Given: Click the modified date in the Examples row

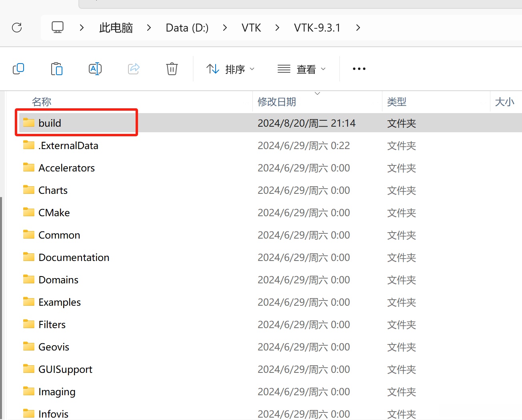Looking at the screenshot, I should (304, 302).
